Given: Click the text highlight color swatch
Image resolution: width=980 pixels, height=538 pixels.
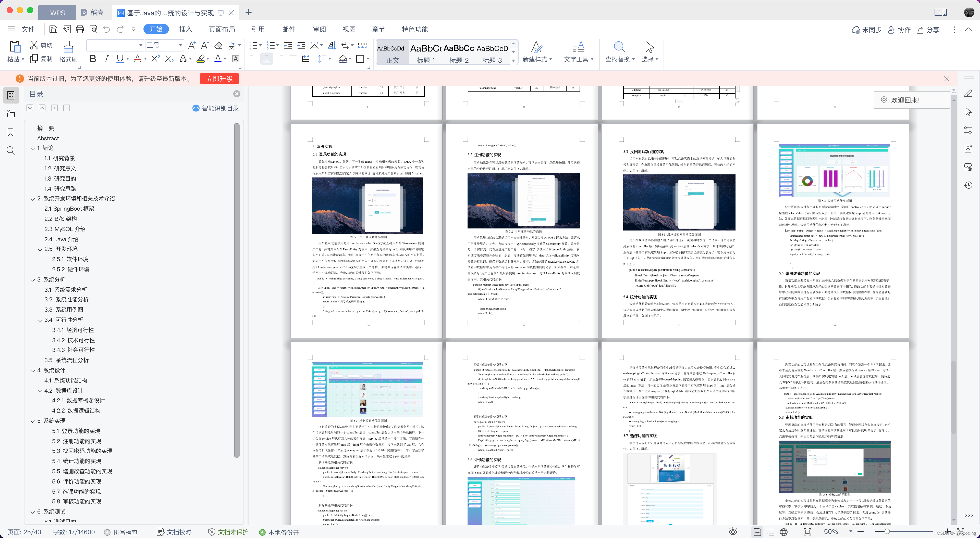Looking at the screenshot, I should click(201, 59).
